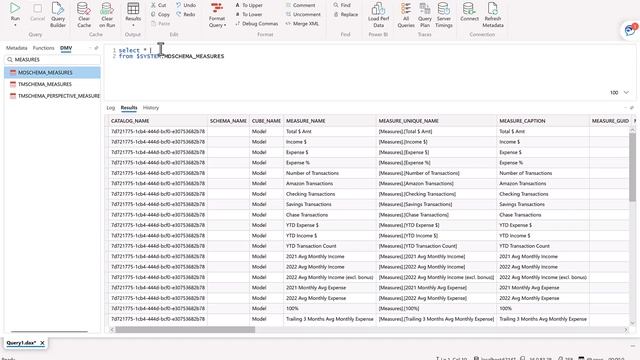Viewport: 640px width, 360px height.
Task: Click the MEASURES search field
Action: [52, 60]
